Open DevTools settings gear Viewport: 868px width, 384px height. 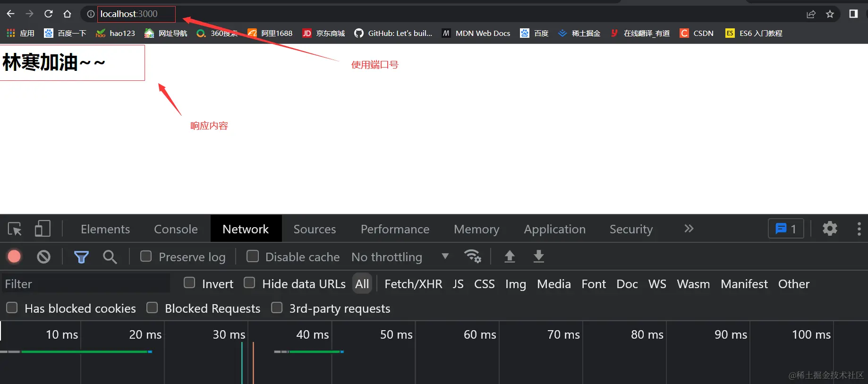point(830,229)
